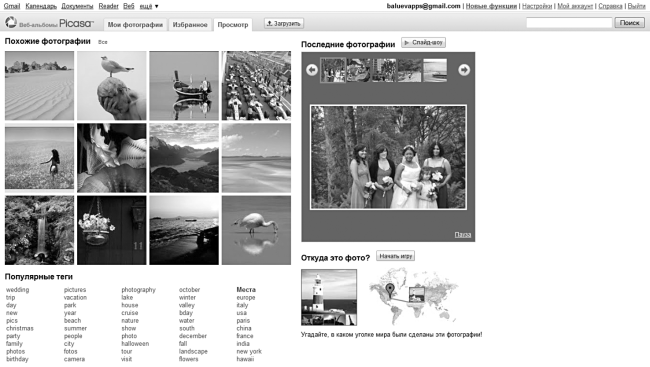650x367 pixels.
Task: Click the 'Загрузить' upload button
Action: (x=284, y=24)
